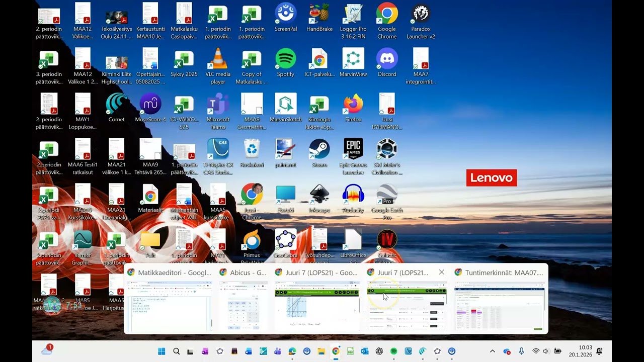Click the microphone icon in system tray
Viewport: 644px width, 362px height.
click(x=521, y=351)
